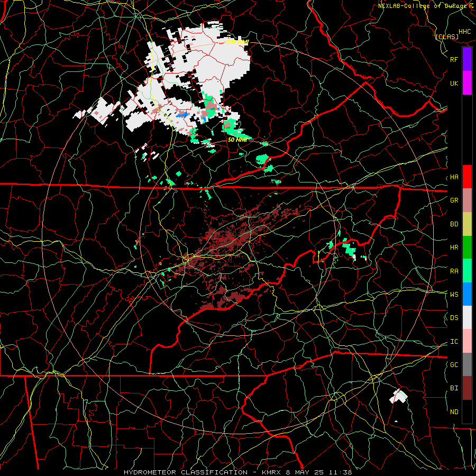Viewport: 476px width, 476px height.
Task: Click the Hydrometeor Classification KMRX caption
Action: coord(237,472)
